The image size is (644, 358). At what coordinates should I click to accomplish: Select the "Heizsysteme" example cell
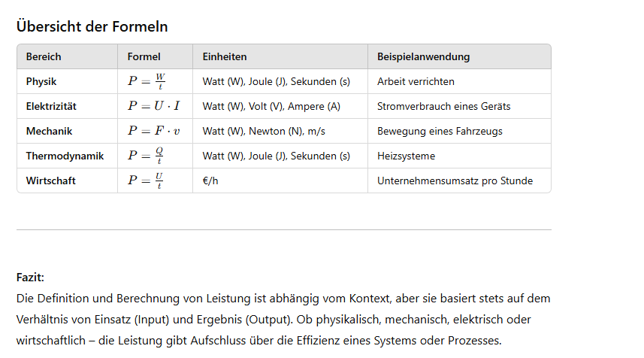click(x=406, y=156)
